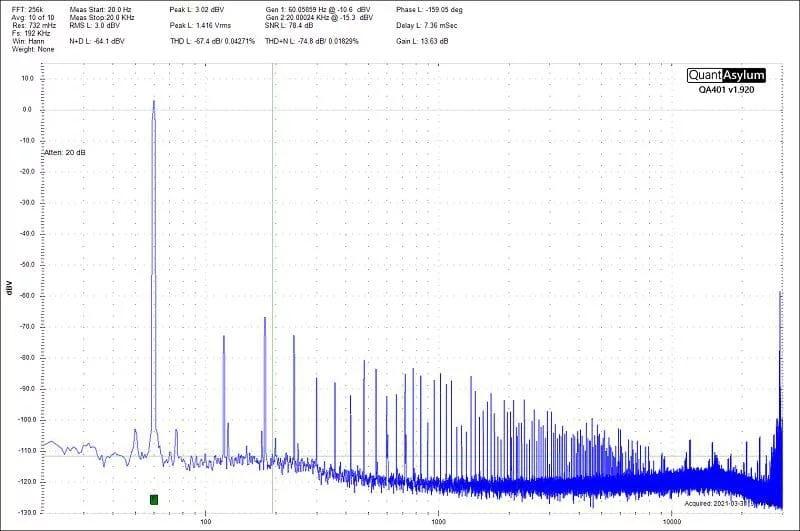Click the 'FFT: 256k' readout

coord(28,10)
